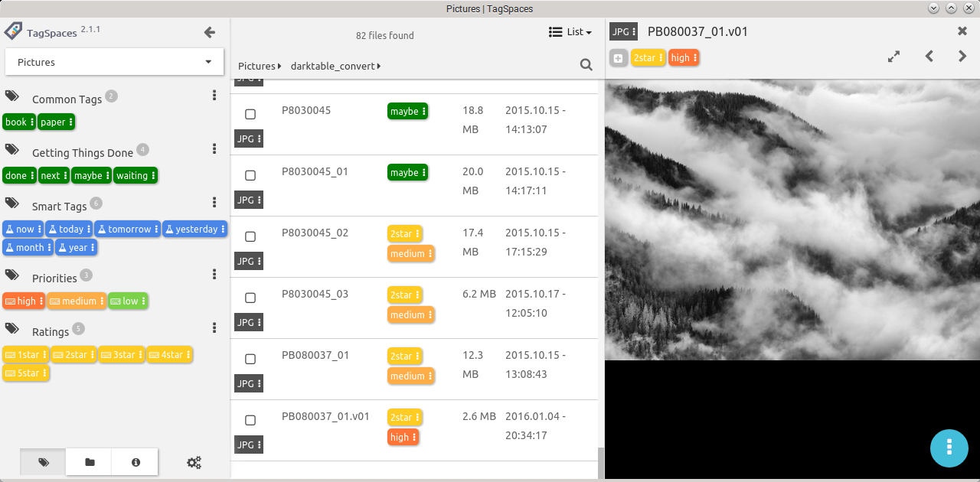Expand the Pictures breadcrumb folder
The width and height of the screenshot is (980, 482).
pos(260,66)
